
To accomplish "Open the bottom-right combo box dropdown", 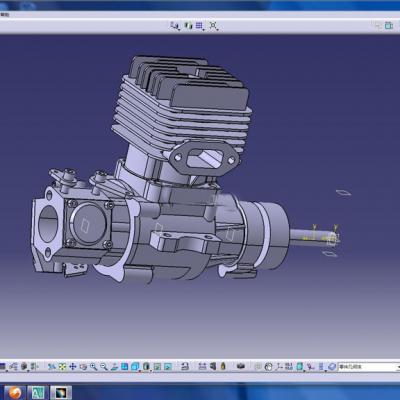I will [398, 367].
